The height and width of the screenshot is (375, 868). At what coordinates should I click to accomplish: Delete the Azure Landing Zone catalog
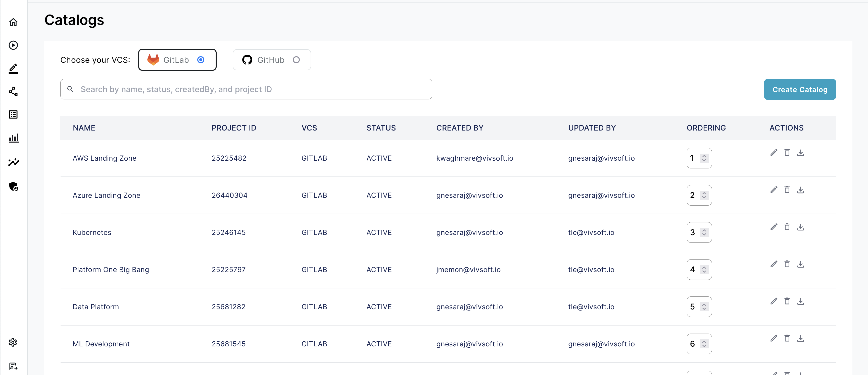click(787, 190)
